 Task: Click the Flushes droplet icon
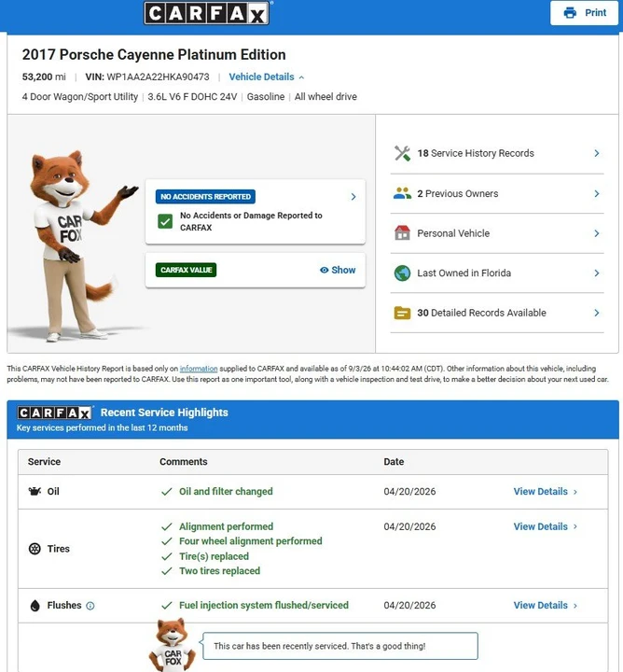pos(35,605)
